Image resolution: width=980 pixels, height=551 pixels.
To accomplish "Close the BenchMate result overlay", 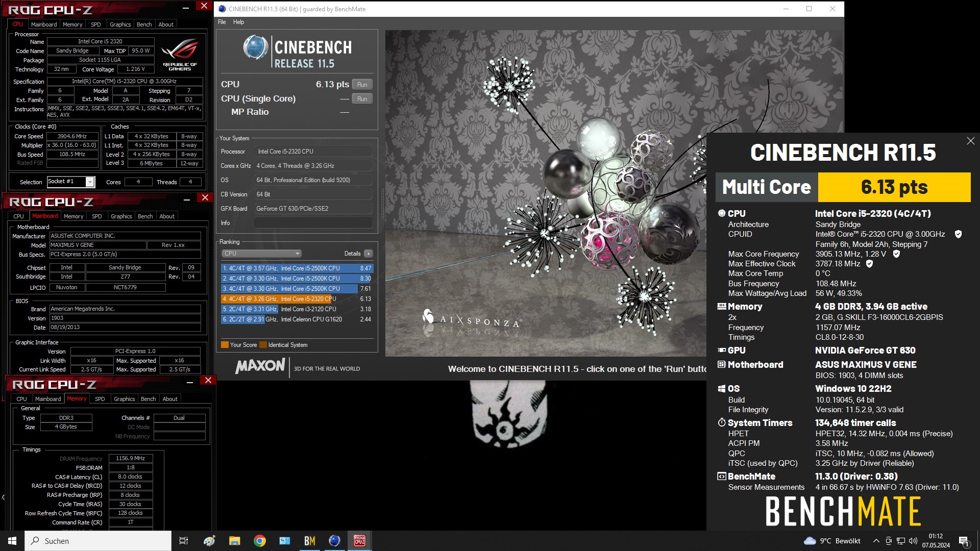I will point(970,141).
